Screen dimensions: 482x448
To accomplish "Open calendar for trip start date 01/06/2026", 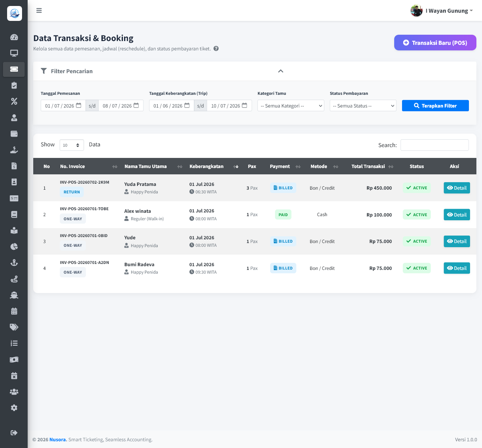I will [x=187, y=105].
